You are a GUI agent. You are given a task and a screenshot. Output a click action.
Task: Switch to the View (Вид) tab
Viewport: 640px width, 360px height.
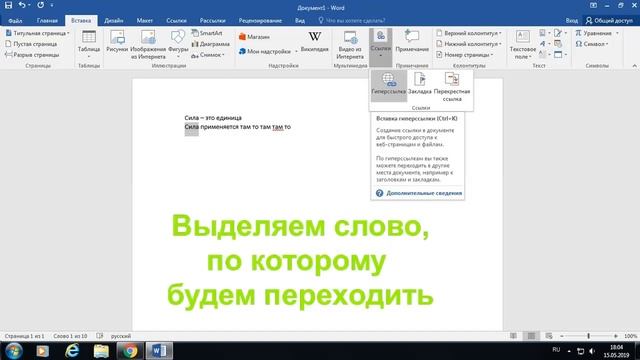300,20
